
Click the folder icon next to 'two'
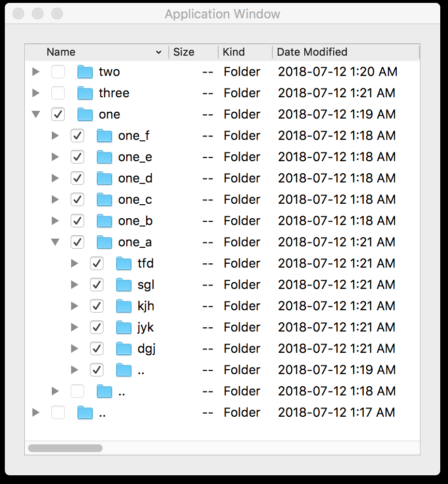[x=85, y=71]
